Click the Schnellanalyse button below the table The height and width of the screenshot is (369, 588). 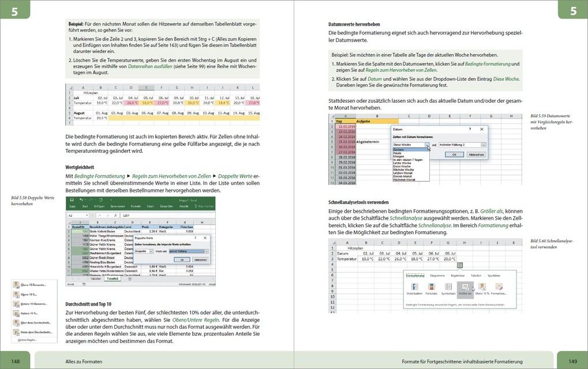click(459, 265)
